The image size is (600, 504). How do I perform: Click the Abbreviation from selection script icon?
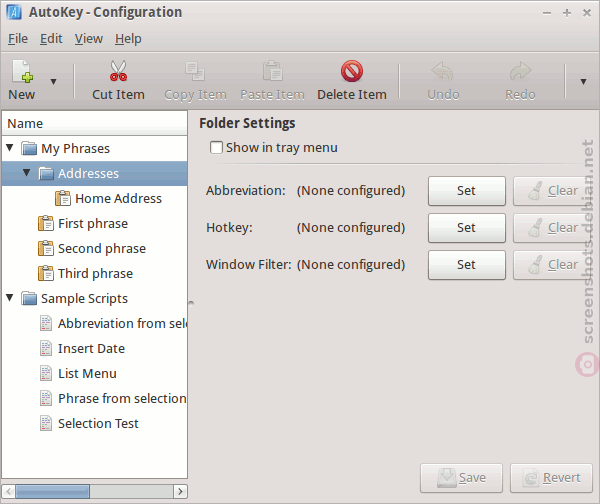pos(46,323)
